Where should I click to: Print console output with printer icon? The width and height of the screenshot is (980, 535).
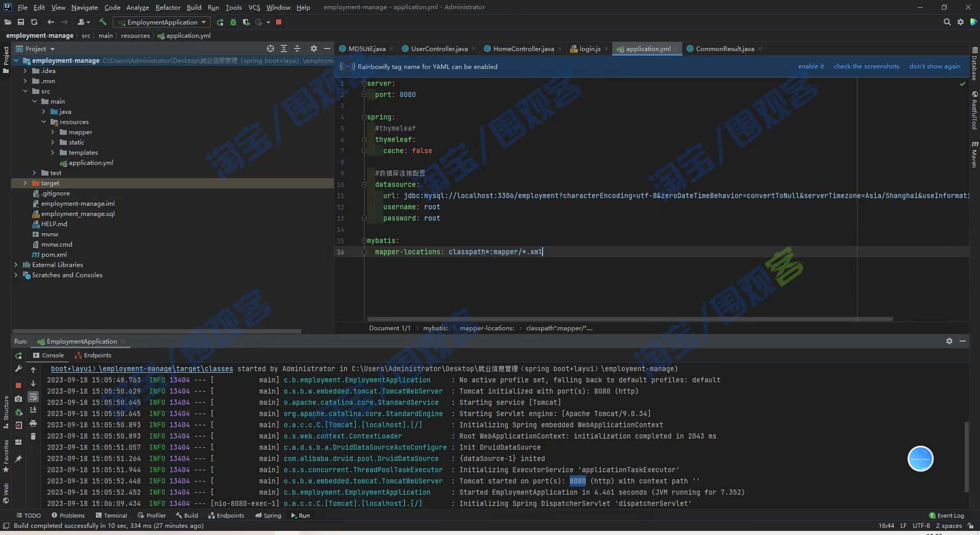[x=33, y=423]
